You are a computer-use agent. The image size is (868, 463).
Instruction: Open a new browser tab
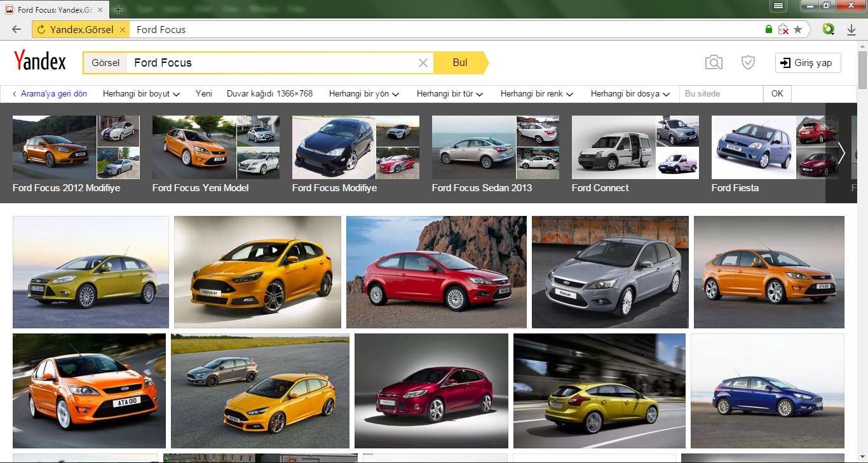(x=118, y=10)
